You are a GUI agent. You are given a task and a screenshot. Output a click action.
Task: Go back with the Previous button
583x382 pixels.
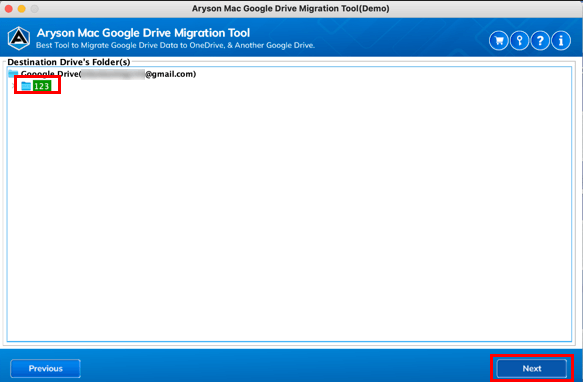coord(45,368)
